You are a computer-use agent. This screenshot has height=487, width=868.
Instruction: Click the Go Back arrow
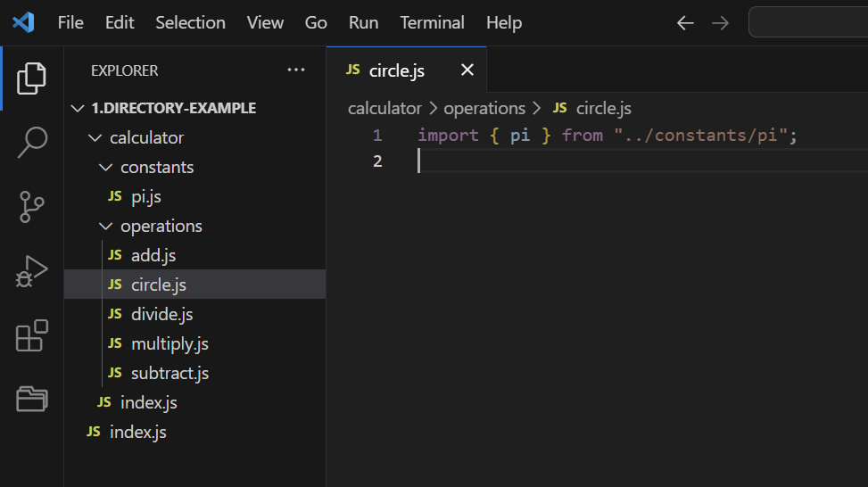point(685,23)
